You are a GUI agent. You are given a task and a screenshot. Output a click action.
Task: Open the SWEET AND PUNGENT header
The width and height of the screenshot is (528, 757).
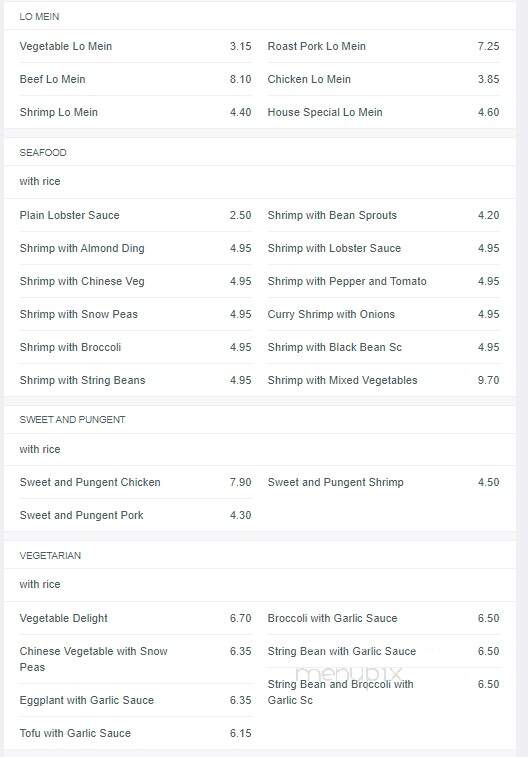tap(72, 420)
